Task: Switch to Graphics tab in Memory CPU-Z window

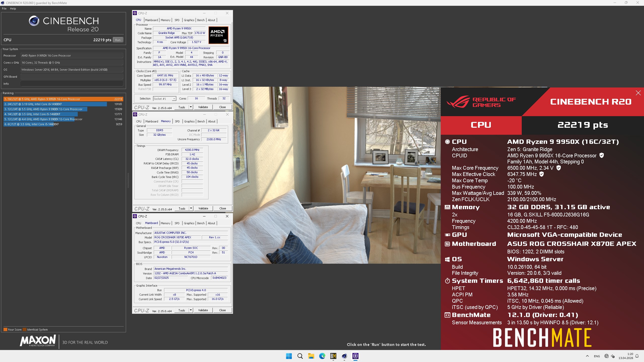Action: [x=189, y=121]
